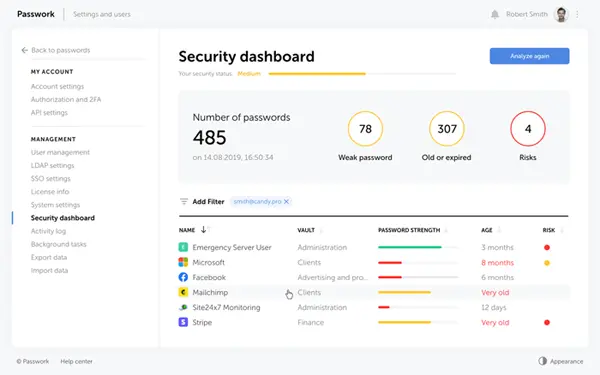The height and width of the screenshot is (375, 600).
Task: Click the Mailchimp entry icon
Action: 183,292
